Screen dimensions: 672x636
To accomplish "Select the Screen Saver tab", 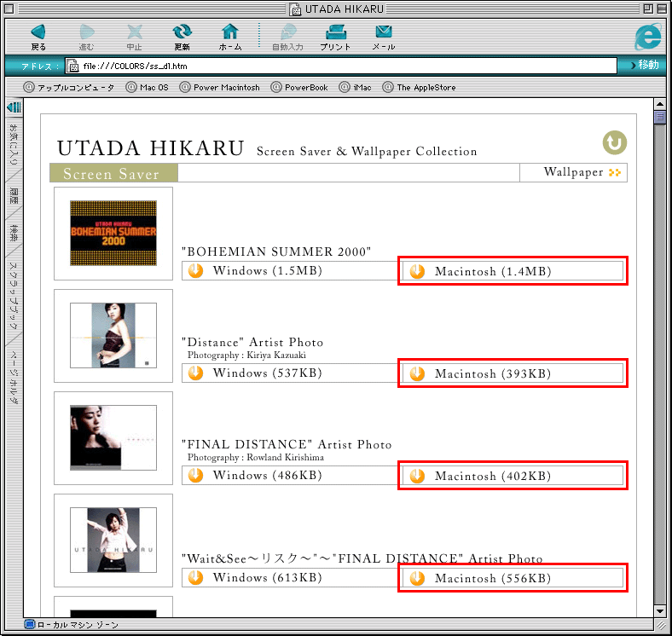I will click(x=113, y=173).
